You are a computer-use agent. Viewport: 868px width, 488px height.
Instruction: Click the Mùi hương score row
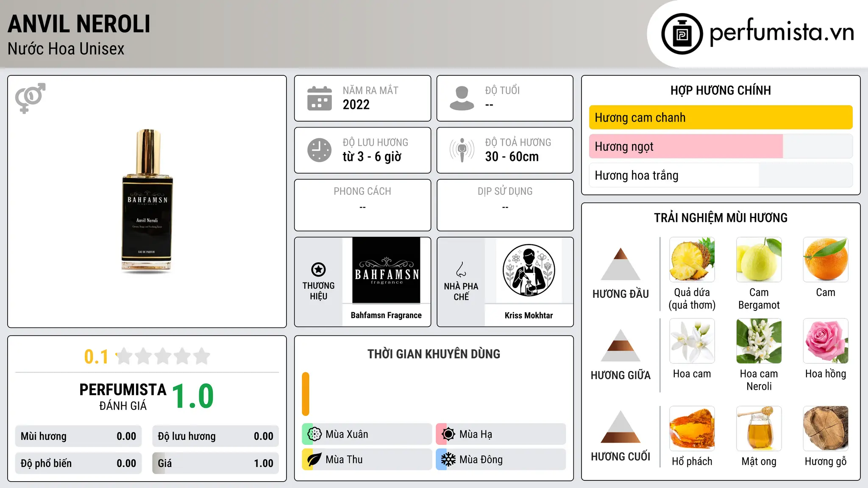pos(78,436)
